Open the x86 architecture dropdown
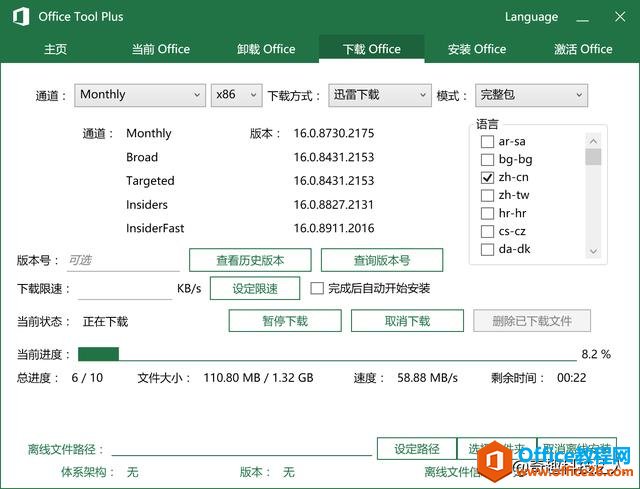640x489 pixels. click(236, 95)
